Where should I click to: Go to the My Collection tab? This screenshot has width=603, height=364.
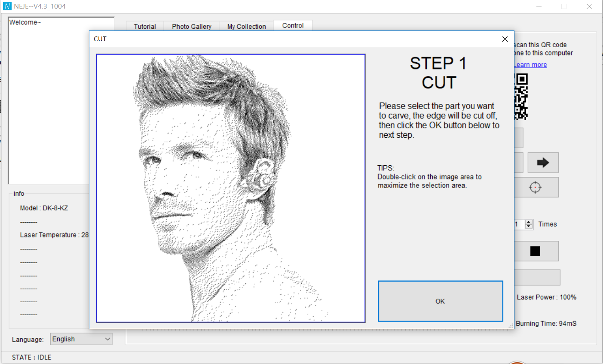click(x=247, y=27)
